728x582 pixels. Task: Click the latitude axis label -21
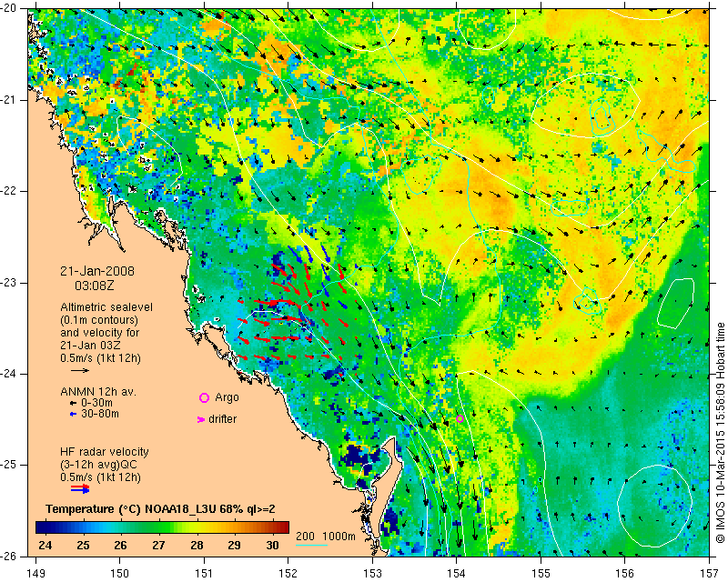(x=9, y=100)
